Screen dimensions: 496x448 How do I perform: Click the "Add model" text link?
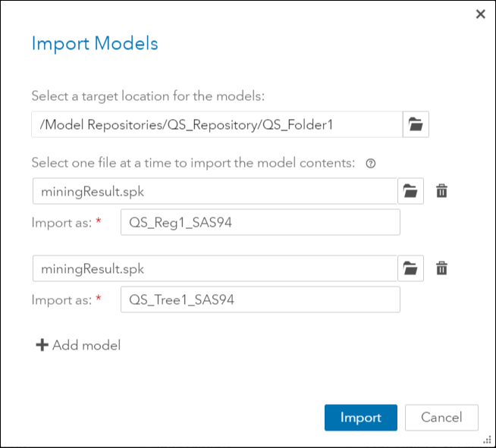point(86,346)
